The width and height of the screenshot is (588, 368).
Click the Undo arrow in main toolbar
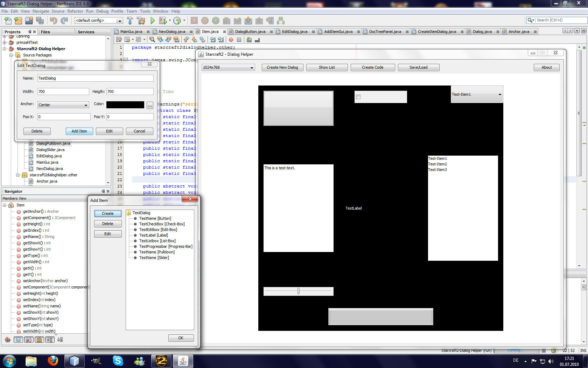pyautogui.click(x=54, y=21)
